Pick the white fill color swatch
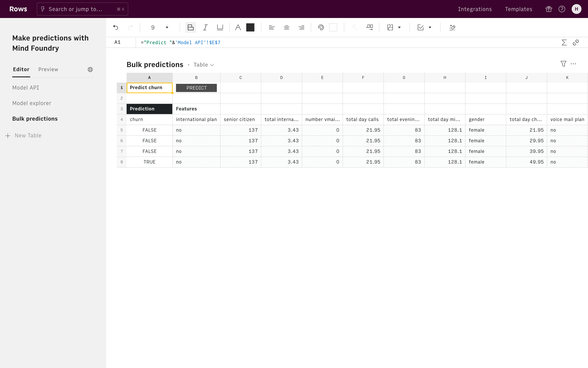Viewport: 588px width, 368px height. pos(333,28)
